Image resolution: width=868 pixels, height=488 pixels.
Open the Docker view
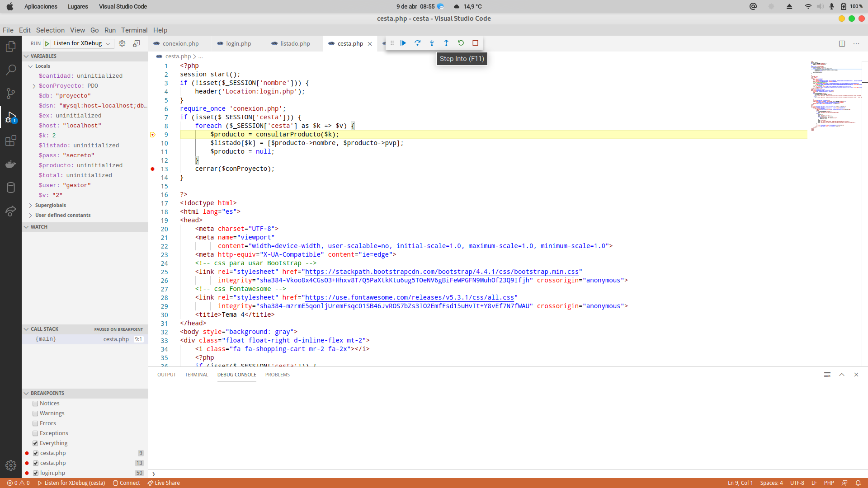[x=11, y=164]
